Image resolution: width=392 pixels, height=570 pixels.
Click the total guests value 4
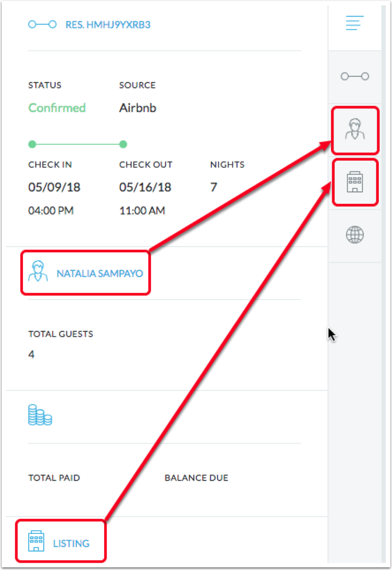click(x=31, y=354)
